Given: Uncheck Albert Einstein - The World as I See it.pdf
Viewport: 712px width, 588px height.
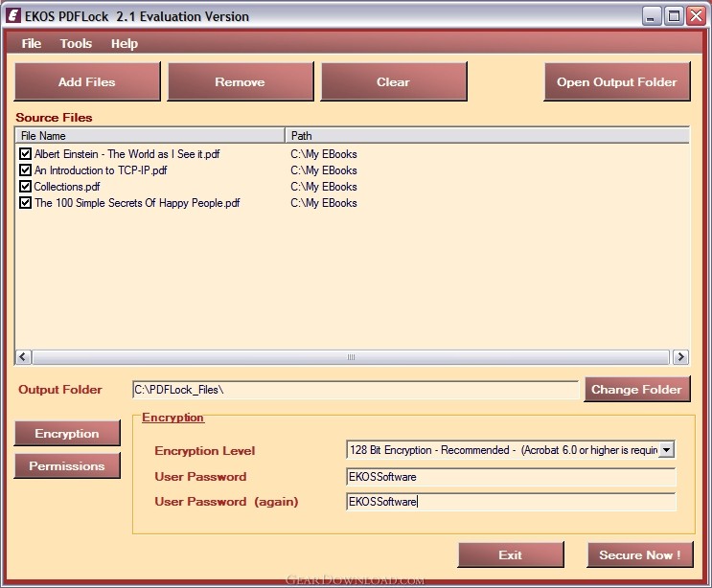Looking at the screenshot, I should (x=26, y=154).
